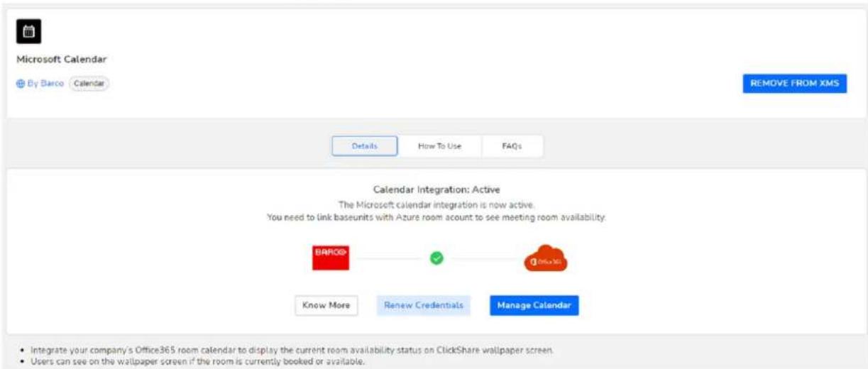
Task: Click the Renew Credentials button
Action: click(424, 305)
